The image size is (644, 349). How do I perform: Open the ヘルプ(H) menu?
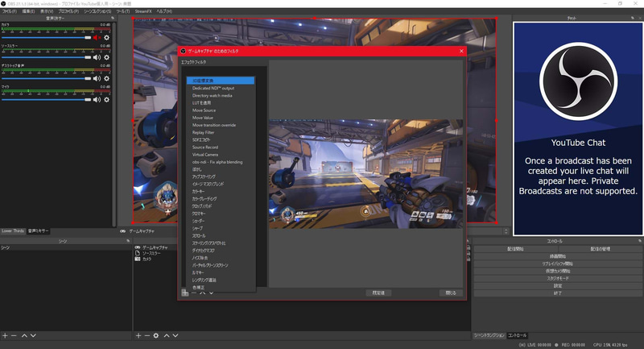(x=164, y=11)
